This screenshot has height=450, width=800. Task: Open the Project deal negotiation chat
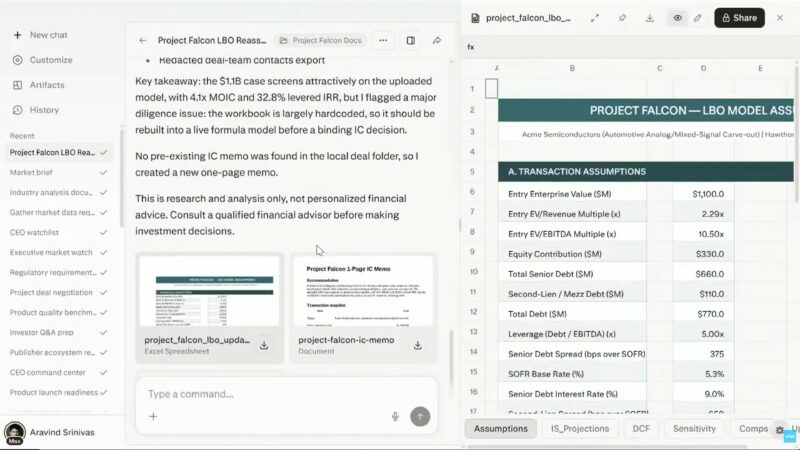pos(58,292)
